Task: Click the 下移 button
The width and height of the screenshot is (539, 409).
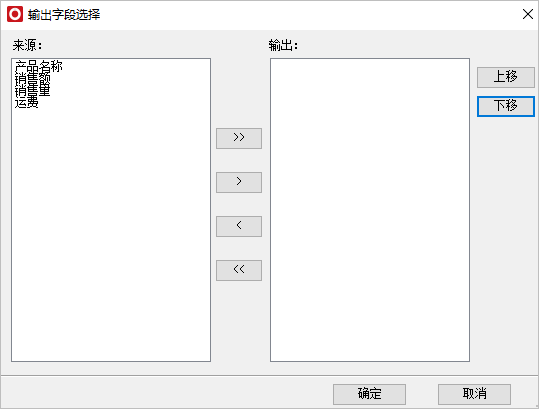Action: click(506, 106)
